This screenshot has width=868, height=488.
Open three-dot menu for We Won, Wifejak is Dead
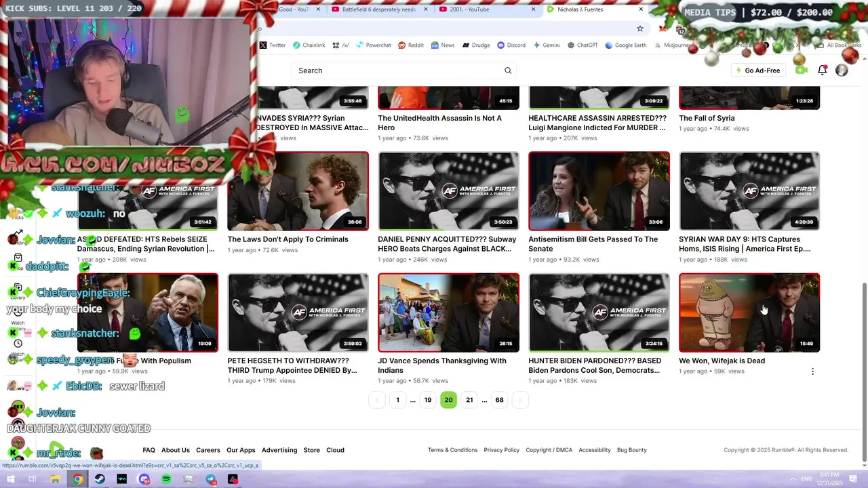812,371
